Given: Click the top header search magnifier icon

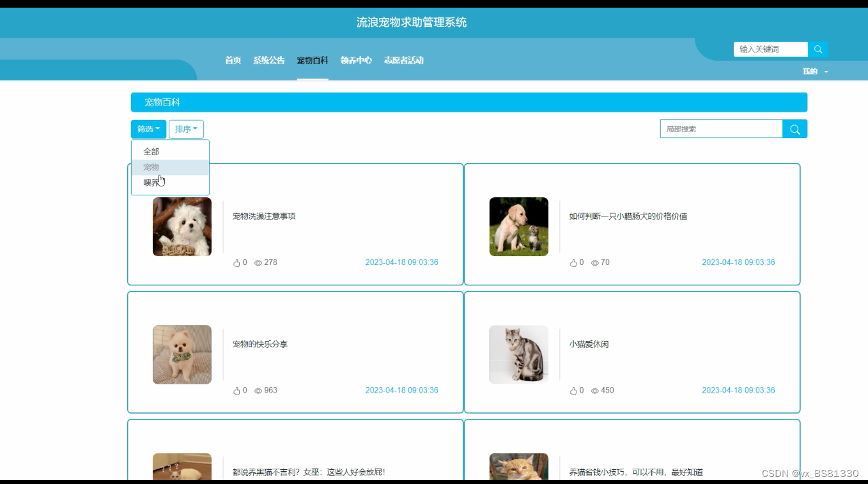Looking at the screenshot, I should 818,49.
